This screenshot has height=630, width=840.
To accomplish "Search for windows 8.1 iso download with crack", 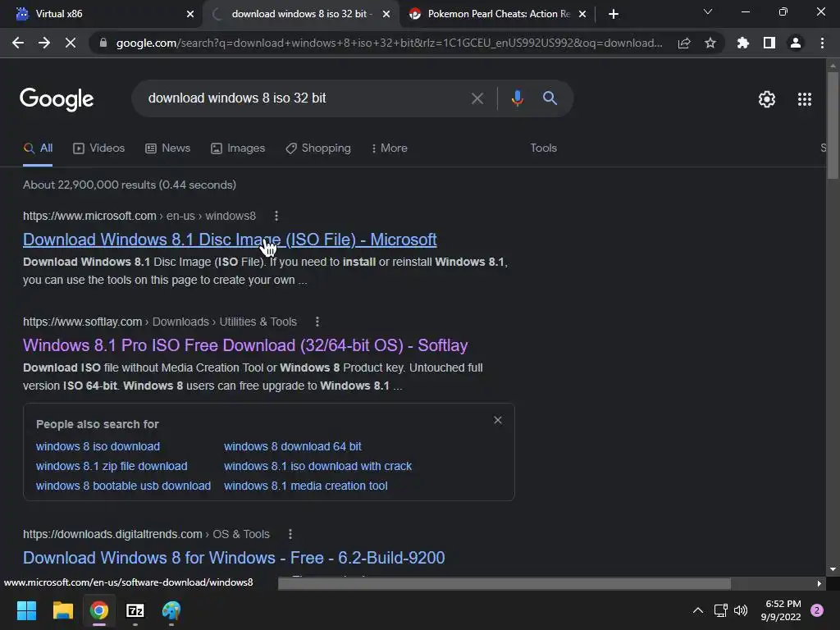I will [317, 466].
